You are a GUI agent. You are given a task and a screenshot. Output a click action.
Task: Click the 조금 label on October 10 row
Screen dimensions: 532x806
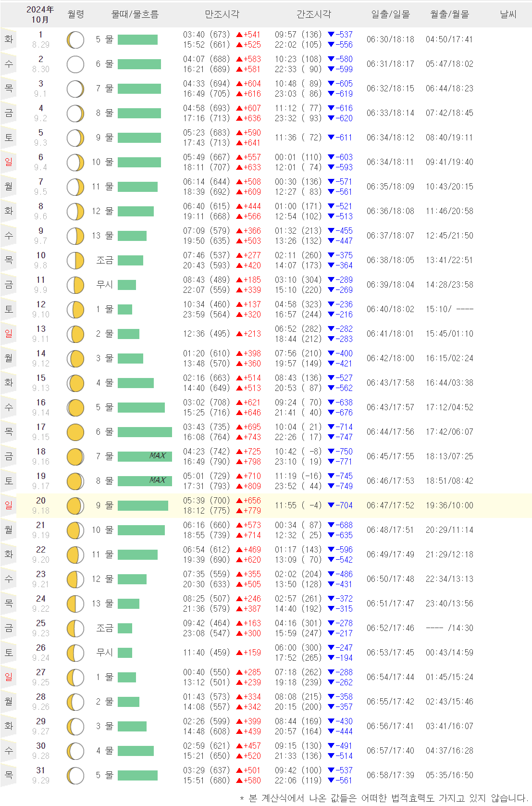click(x=105, y=260)
